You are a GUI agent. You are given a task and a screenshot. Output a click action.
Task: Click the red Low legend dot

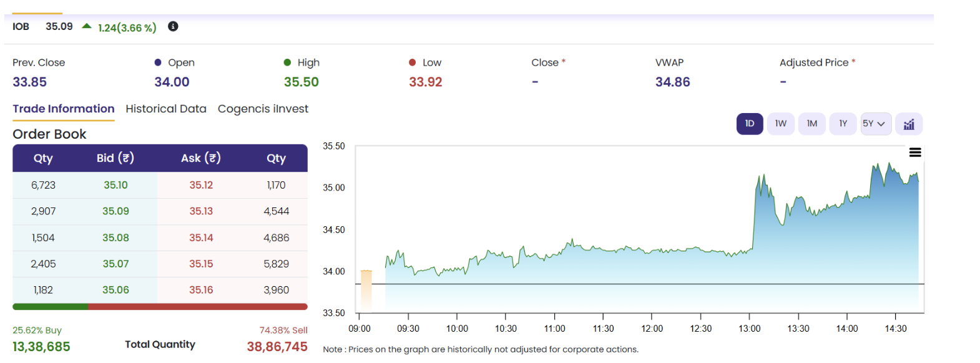tap(412, 62)
